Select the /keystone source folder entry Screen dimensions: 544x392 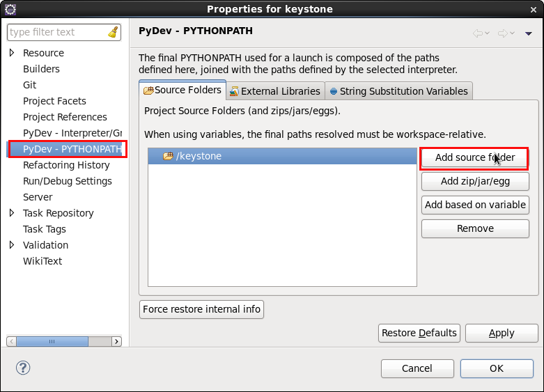click(198, 157)
